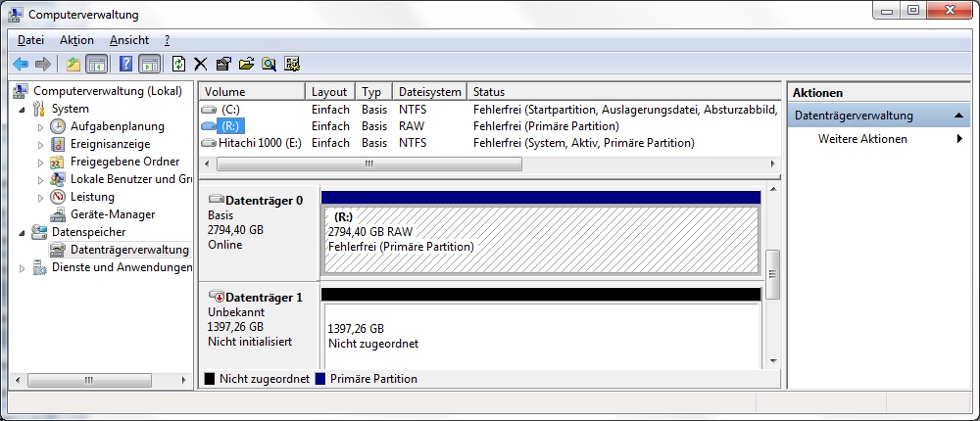Click the Aufgabenplanung clock icon
This screenshot has height=421, width=980.
click(58, 126)
